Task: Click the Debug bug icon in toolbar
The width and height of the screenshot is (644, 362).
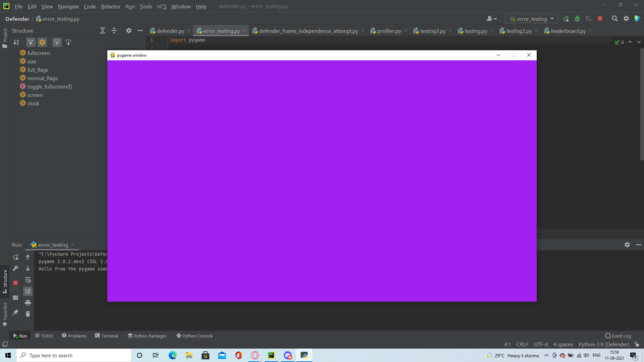Action: pos(577,19)
